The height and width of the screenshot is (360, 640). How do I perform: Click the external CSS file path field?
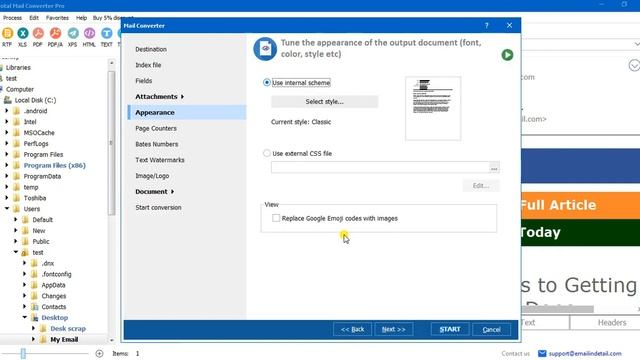pos(380,167)
